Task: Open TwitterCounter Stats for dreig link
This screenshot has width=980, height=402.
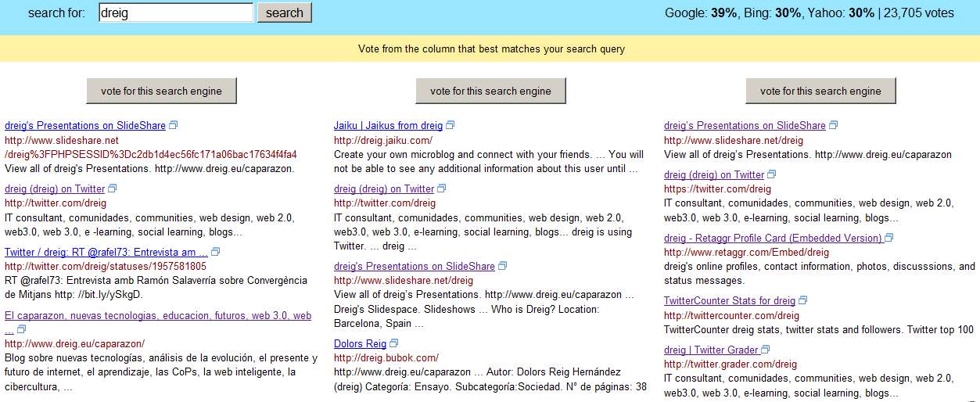Action: [730, 300]
